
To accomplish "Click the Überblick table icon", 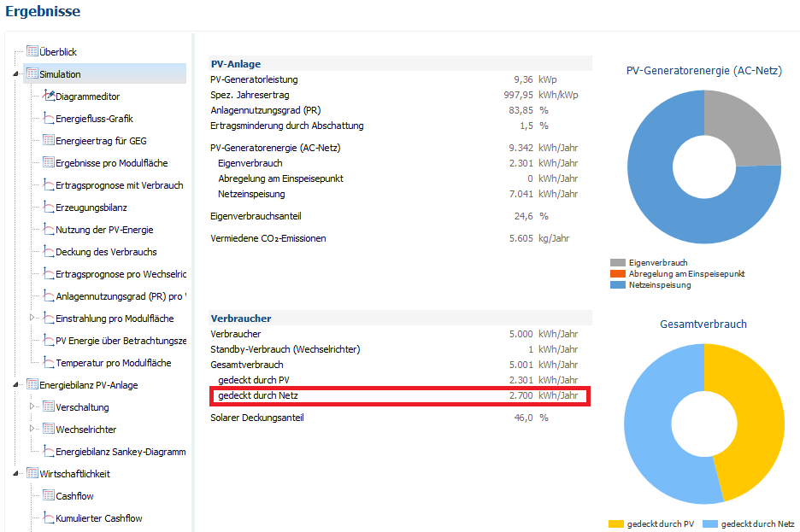I will coord(32,52).
